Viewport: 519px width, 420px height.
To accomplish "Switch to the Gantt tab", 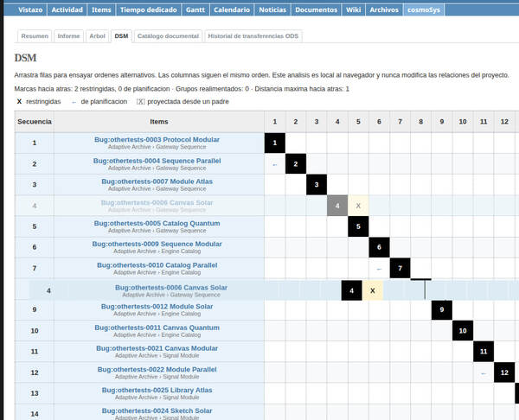I will click(195, 10).
